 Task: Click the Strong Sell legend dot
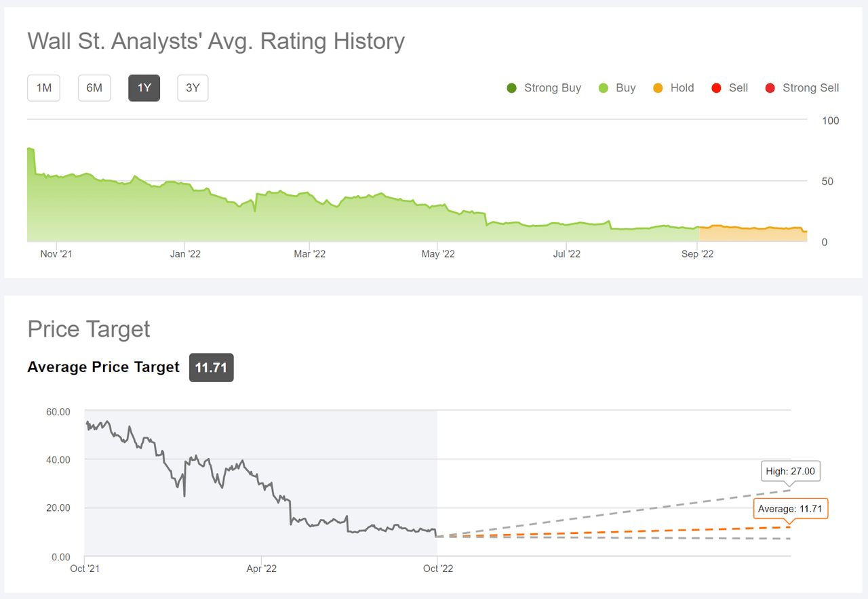[770, 87]
